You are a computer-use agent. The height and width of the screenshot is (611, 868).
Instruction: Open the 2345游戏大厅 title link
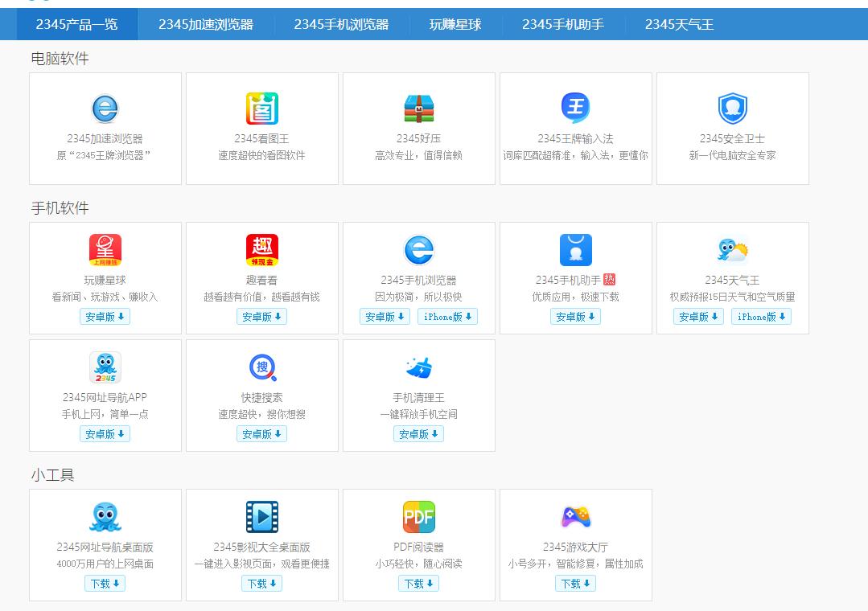pyautogui.click(x=576, y=547)
